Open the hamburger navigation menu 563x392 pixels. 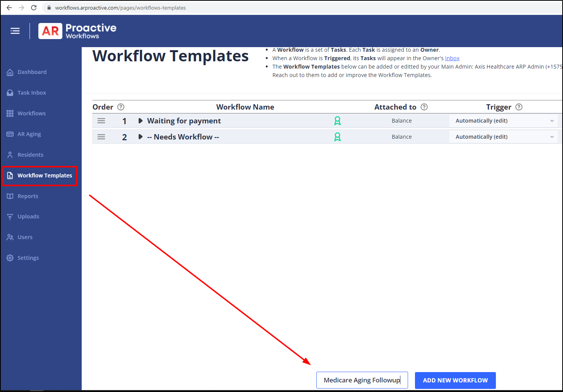click(x=15, y=31)
